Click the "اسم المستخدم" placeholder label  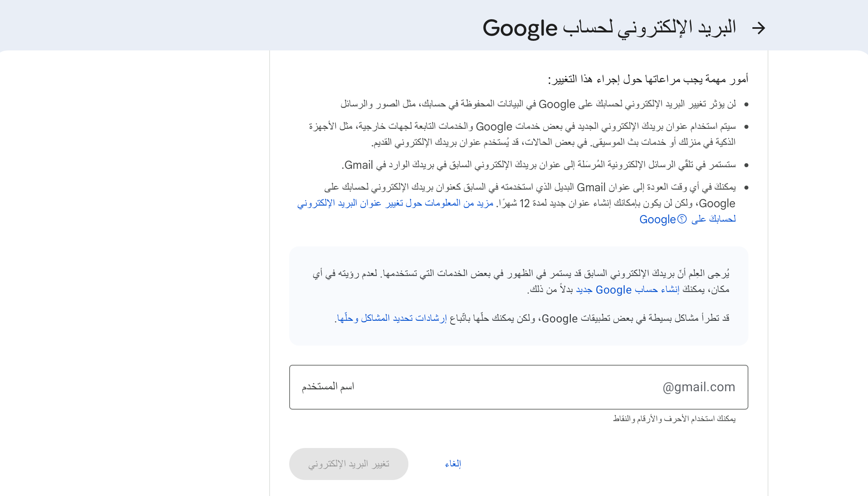[328, 387]
